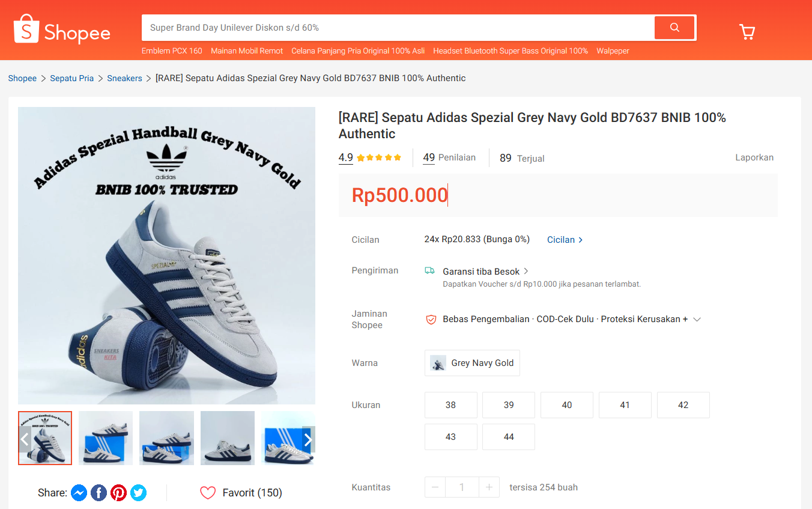Click Laporkan to report product
Image resolution: width=812 pixels, height=509 pixels.
click(754, 157)
